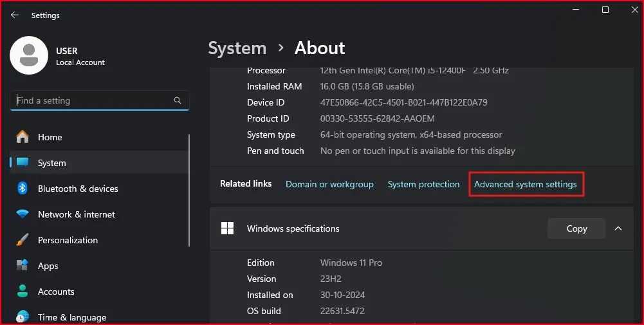
Task: Open Time & language settings
Action: (x=98, y=317)
